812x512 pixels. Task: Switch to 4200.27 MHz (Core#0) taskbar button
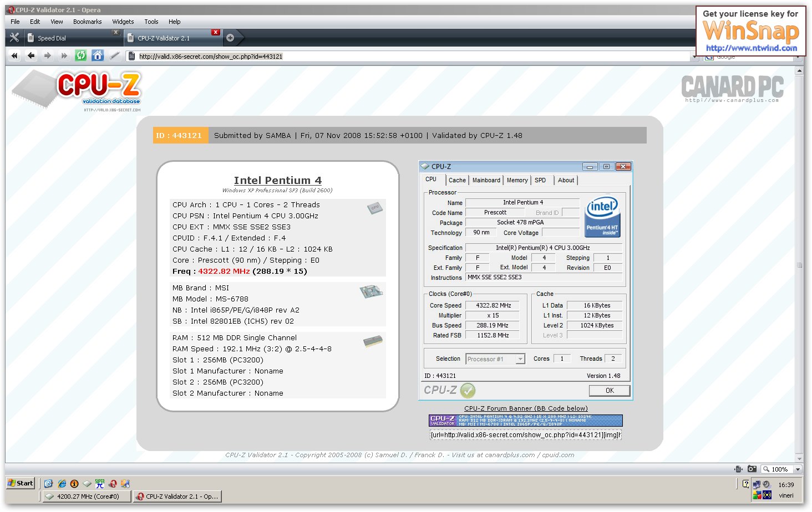87,496
